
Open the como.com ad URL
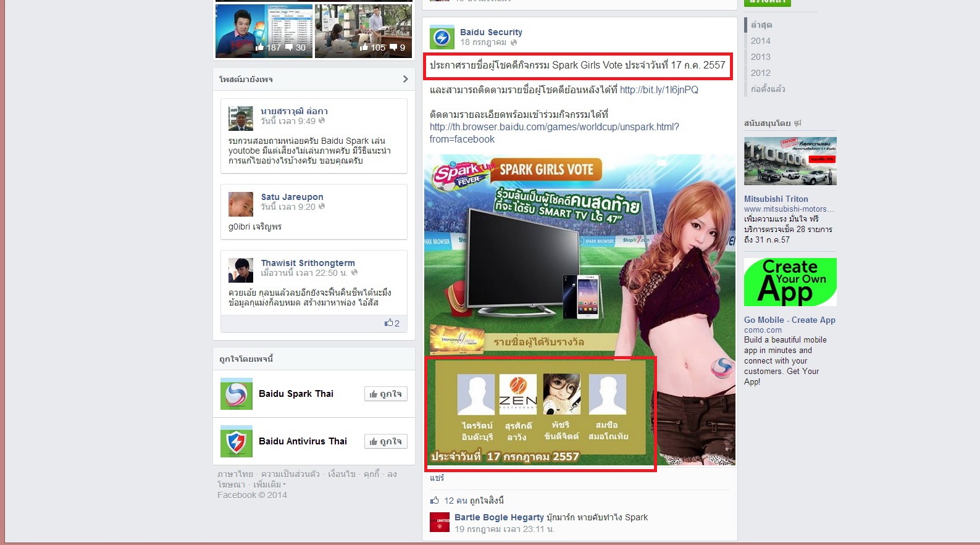[763, 330]
